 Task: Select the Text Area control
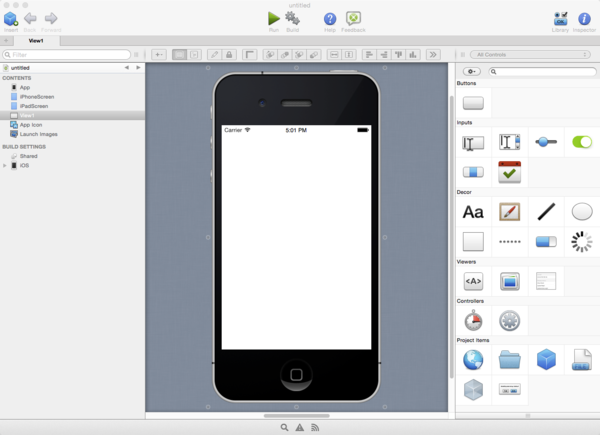(509, 142)
